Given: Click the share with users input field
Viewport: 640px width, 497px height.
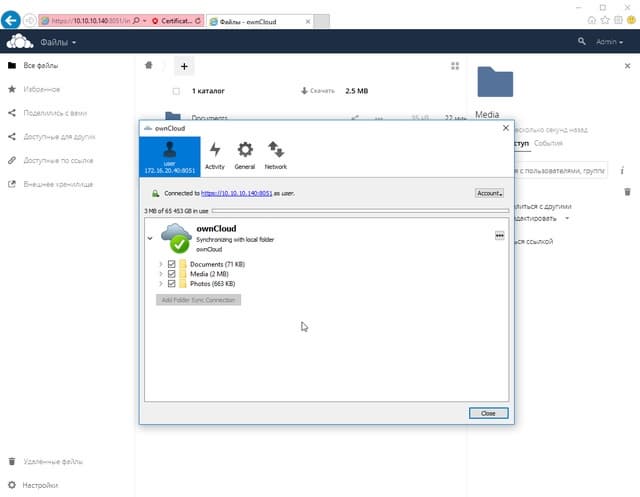Looking at the screenshot, I should click(x=560, y=171).
